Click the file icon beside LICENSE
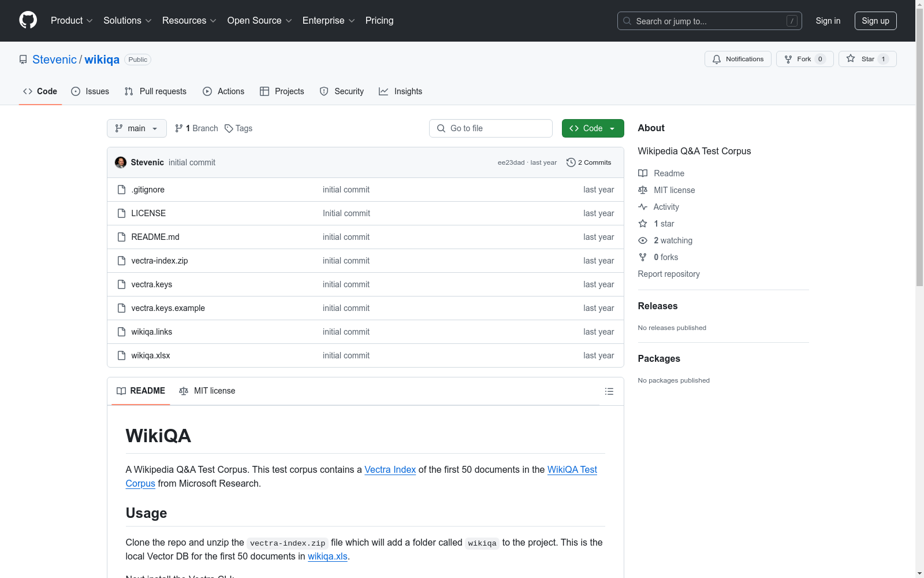This screenshot has height=578, width=924. click(121, 213)
